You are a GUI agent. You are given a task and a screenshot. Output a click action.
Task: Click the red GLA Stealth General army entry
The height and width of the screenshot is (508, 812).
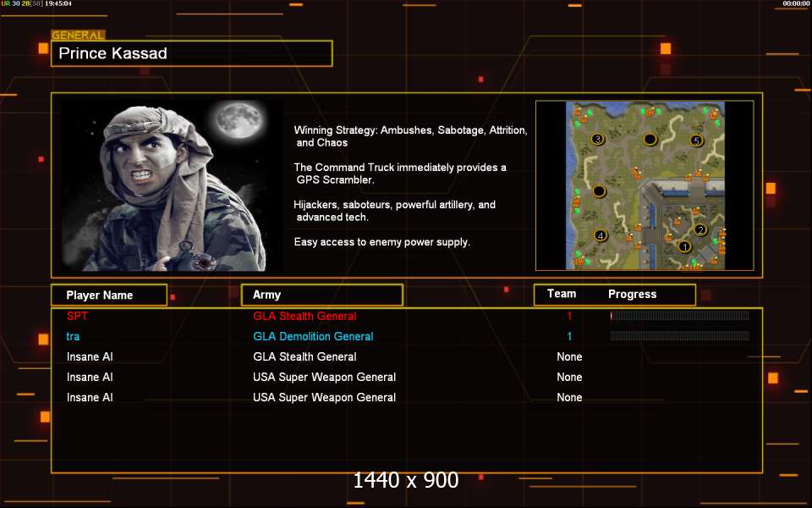(x=304, y=316)
